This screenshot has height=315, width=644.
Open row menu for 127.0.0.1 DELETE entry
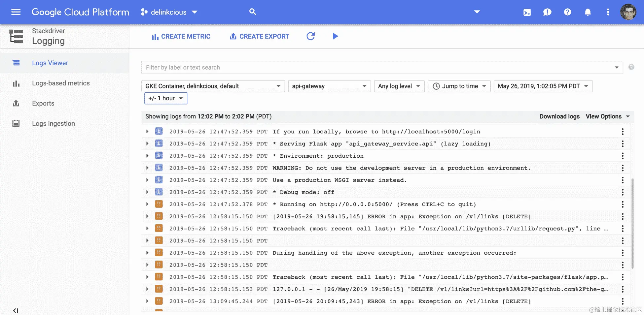point(623,289)
